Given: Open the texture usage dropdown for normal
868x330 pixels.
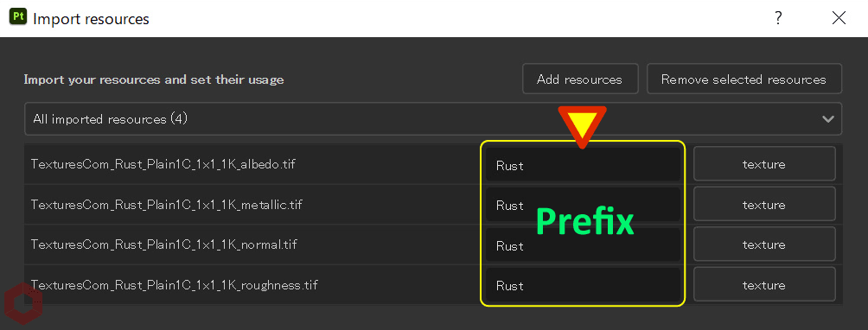Looking at the screenshot, I should click(x=764, y=244).
